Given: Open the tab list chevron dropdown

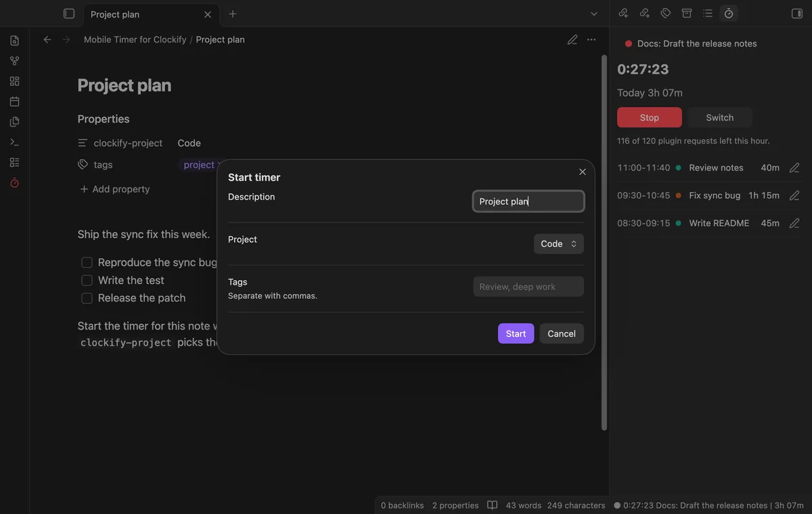Looking at the screenshot, I should point(594,14).
